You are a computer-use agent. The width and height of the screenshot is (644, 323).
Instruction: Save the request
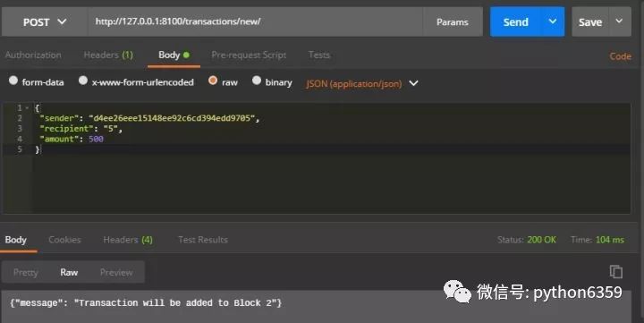[x=590, y=21]
